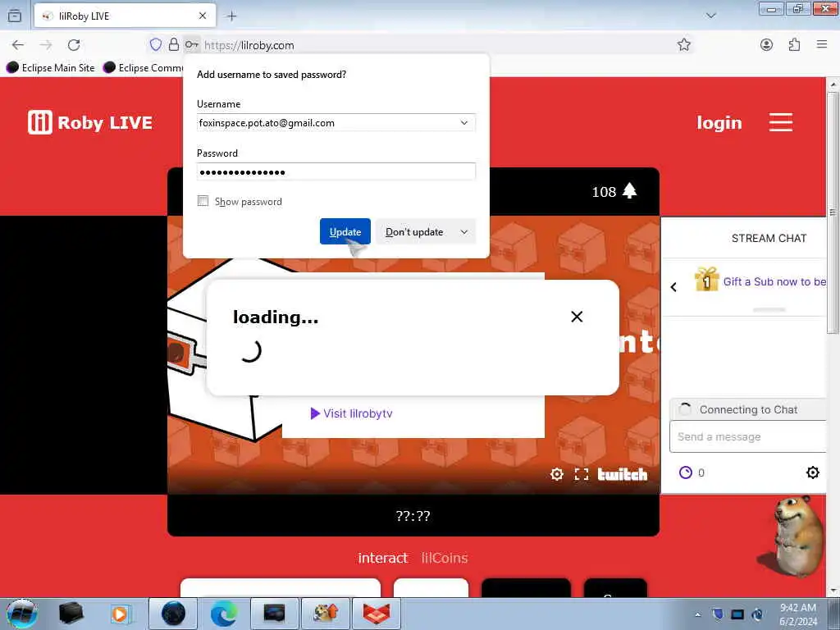Expand the list all tabs chevron

tap(711, 16)
